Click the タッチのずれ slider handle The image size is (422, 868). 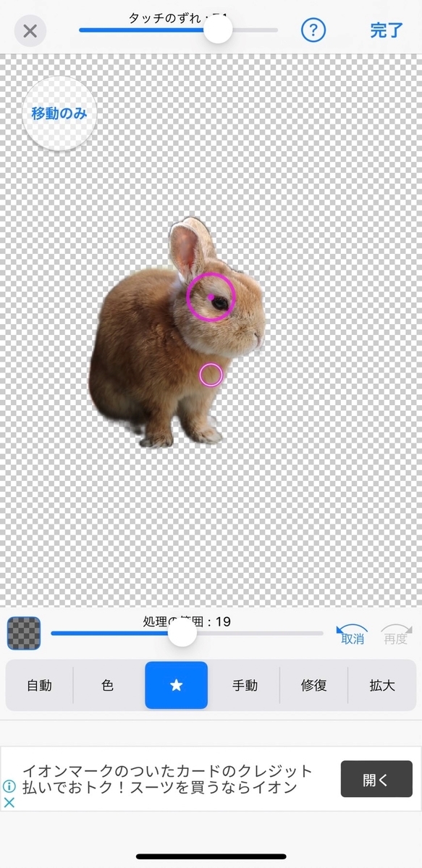[x=218, y=30]
